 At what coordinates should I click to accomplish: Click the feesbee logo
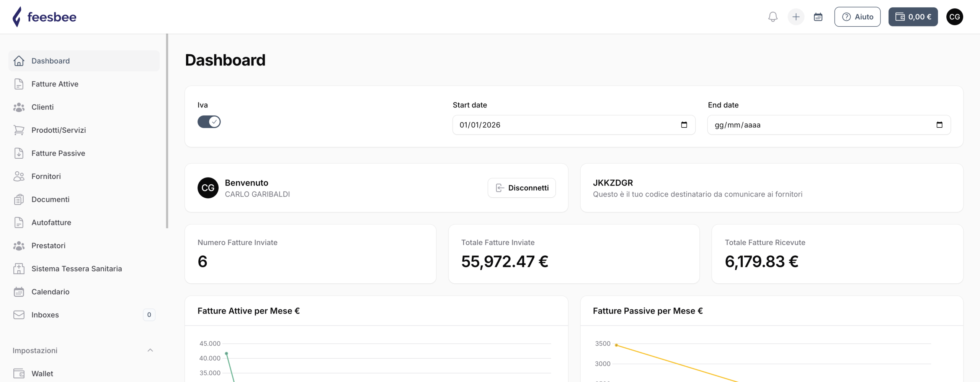44,17
